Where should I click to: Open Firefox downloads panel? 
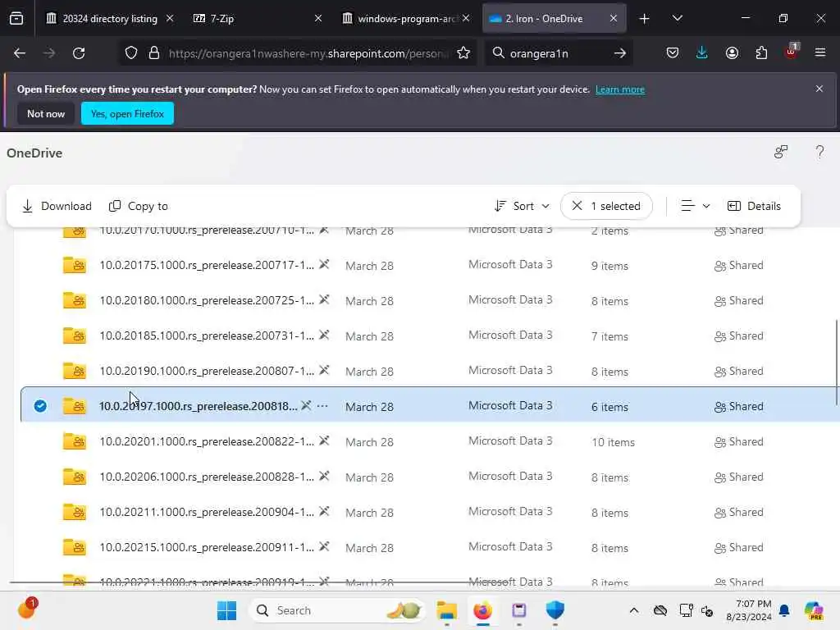click(x=702, y=53)
